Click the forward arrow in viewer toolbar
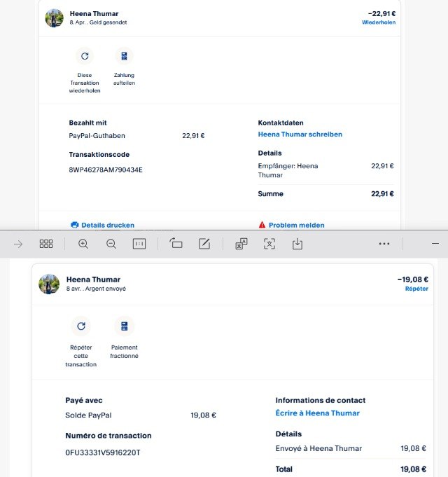The height and width of the screenshot is (477, 448). coord(18,244)
